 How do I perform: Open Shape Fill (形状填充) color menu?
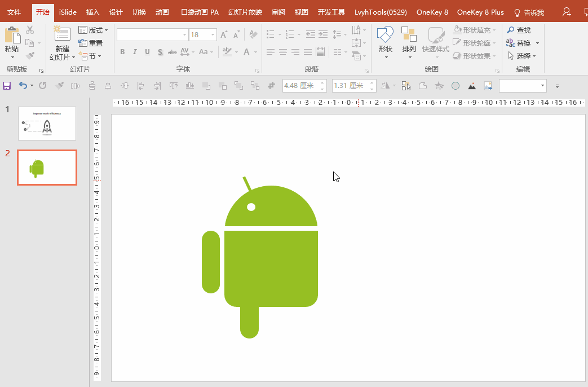pos(474,30)
